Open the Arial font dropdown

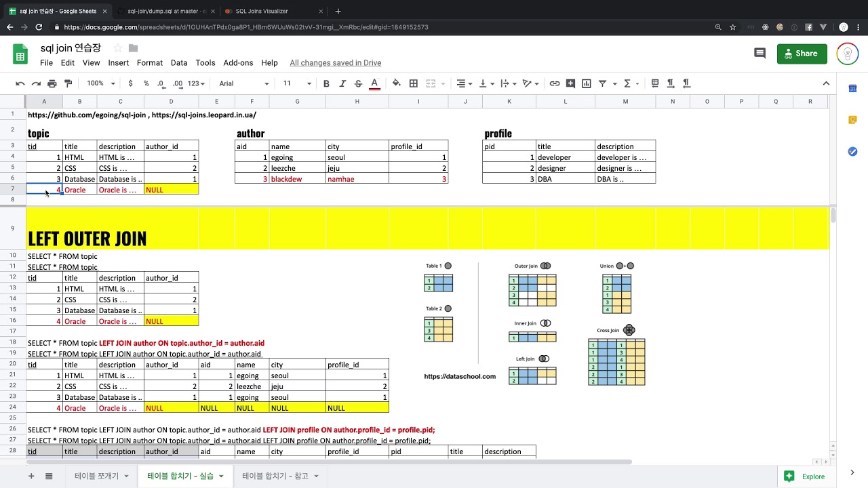[243, 83]
